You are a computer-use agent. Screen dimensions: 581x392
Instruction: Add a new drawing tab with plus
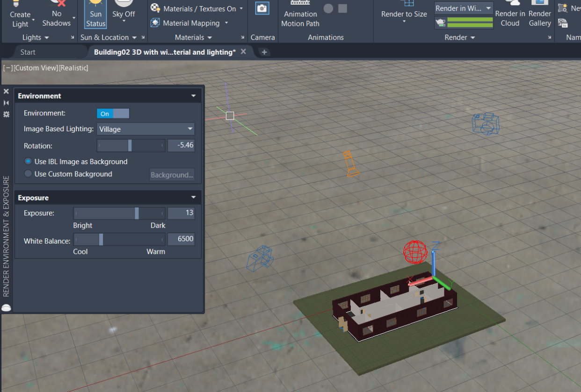click(264, 52)
